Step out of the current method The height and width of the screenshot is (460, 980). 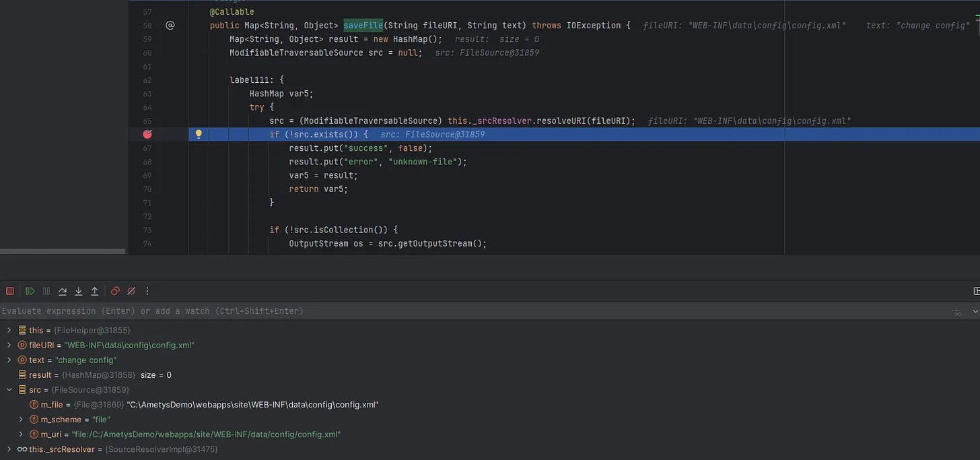tap(95, 291)
